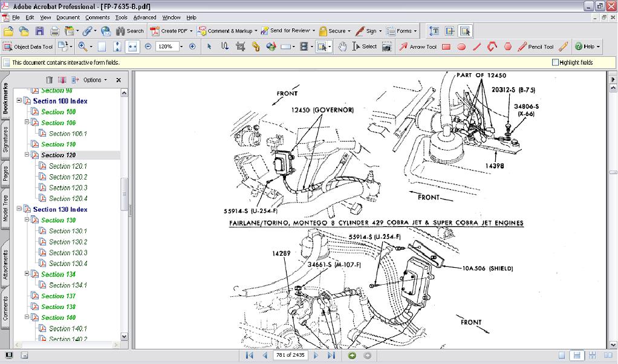618x364 pixels.
Task: Select the Pencil Eraser tool
Action: 563,47
